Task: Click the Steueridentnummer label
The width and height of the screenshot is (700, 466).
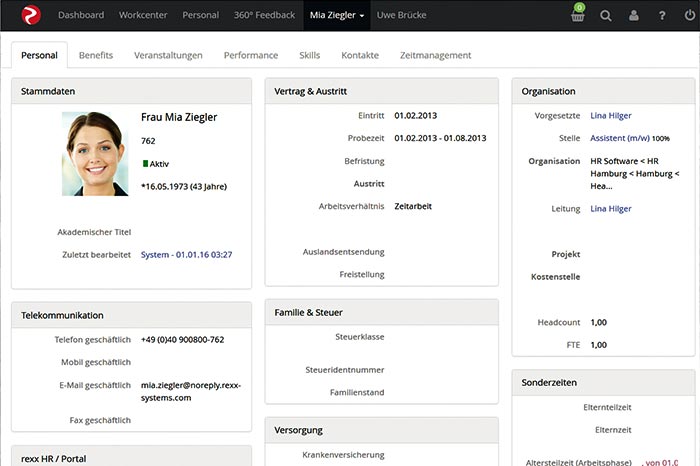Action: [x=345, y=370]
